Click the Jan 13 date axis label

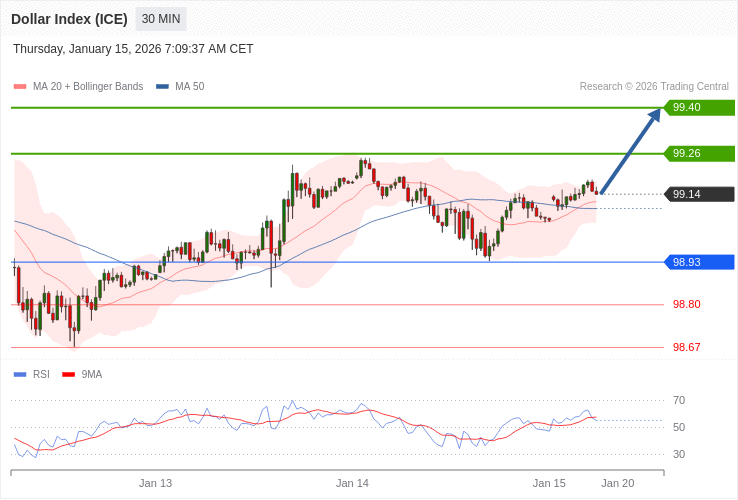point(155,483)
